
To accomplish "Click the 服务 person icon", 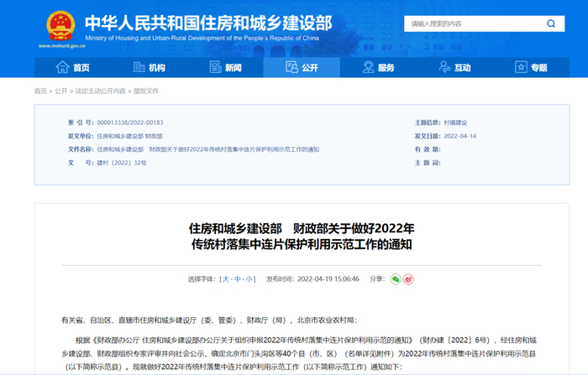I will (x=368, y=67).
